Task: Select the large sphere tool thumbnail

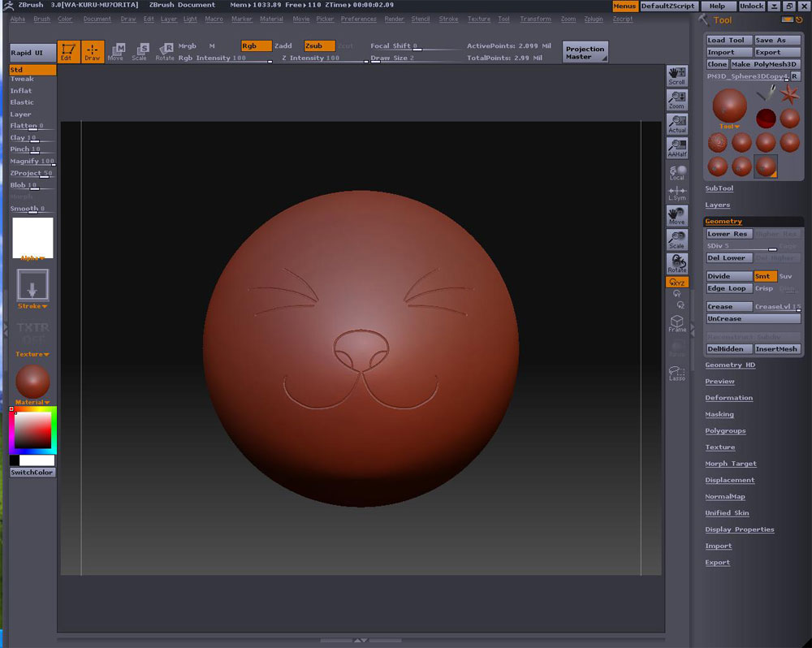Action: (729, 106)
